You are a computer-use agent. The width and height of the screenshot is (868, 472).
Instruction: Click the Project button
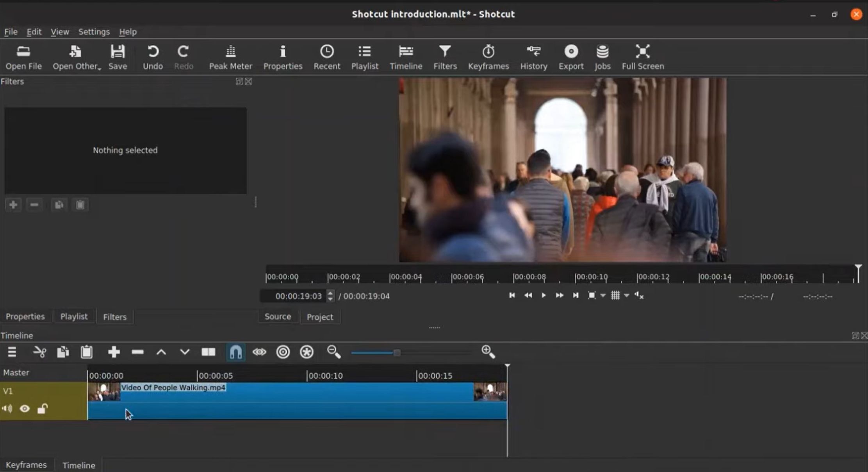point(319,317)
